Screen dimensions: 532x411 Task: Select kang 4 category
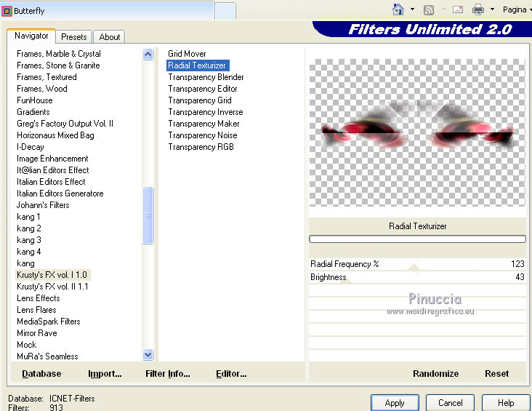point(29,252)
